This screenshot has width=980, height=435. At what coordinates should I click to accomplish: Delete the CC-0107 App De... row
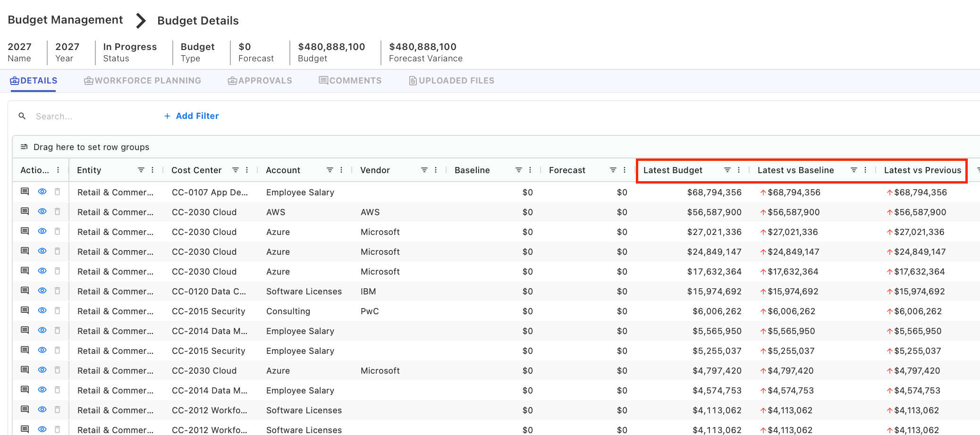(58, 192)
